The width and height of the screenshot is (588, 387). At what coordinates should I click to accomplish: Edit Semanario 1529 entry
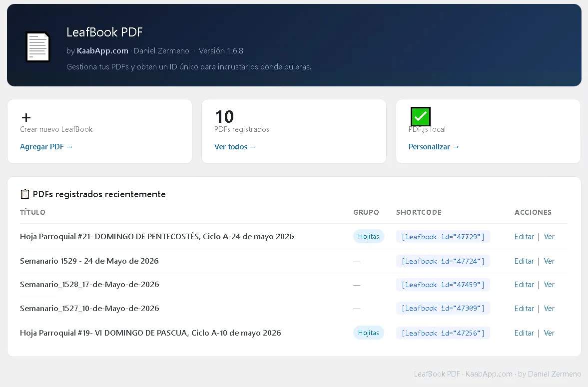click(524, 261)
